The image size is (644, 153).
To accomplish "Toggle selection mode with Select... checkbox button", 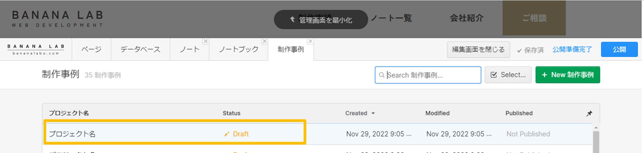I will point(508,75).
